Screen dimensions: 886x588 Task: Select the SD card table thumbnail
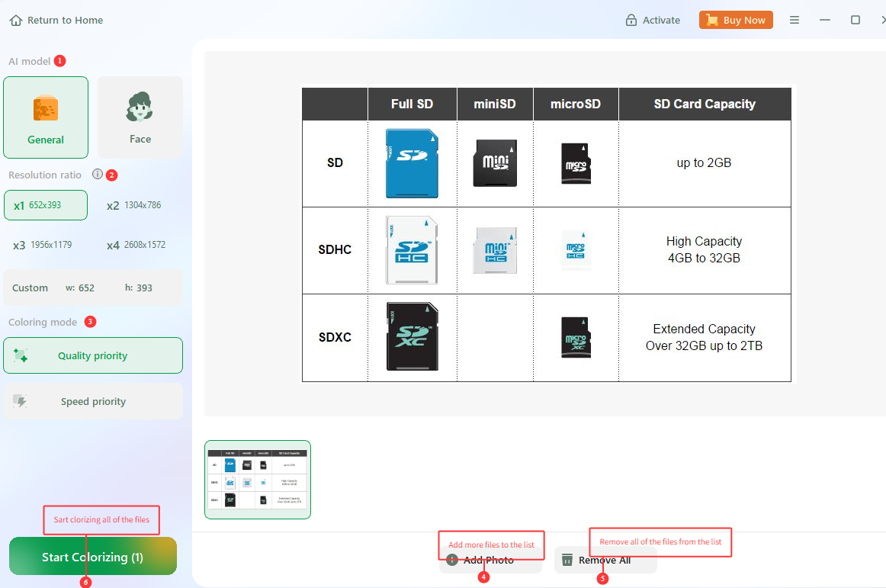pyautogui.click(x=258, y=480)
